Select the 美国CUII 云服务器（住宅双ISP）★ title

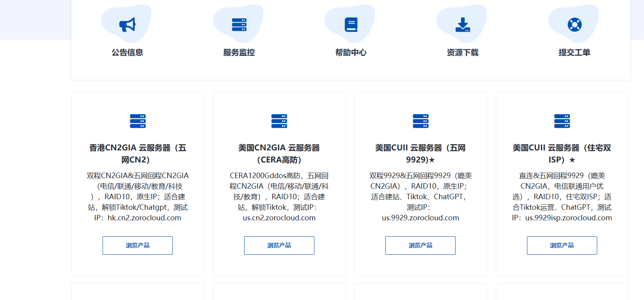point(562,154)
